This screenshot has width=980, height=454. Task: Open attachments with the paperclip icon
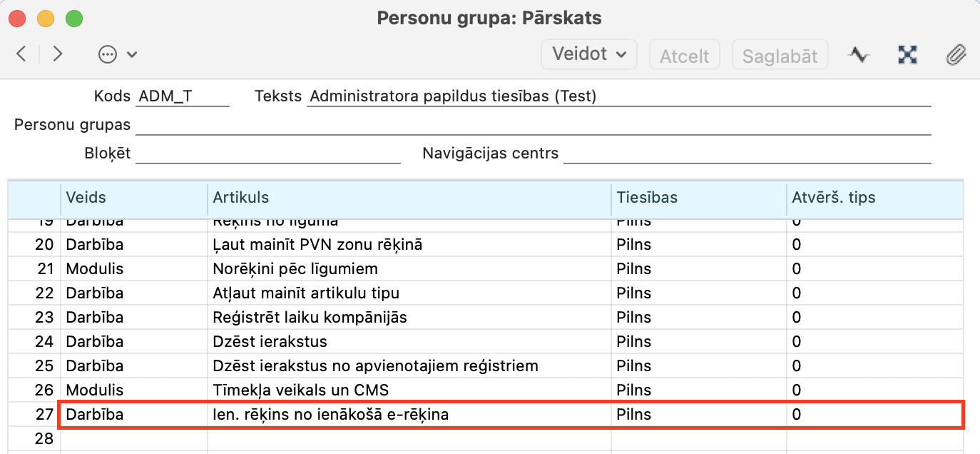coord(955,55)
